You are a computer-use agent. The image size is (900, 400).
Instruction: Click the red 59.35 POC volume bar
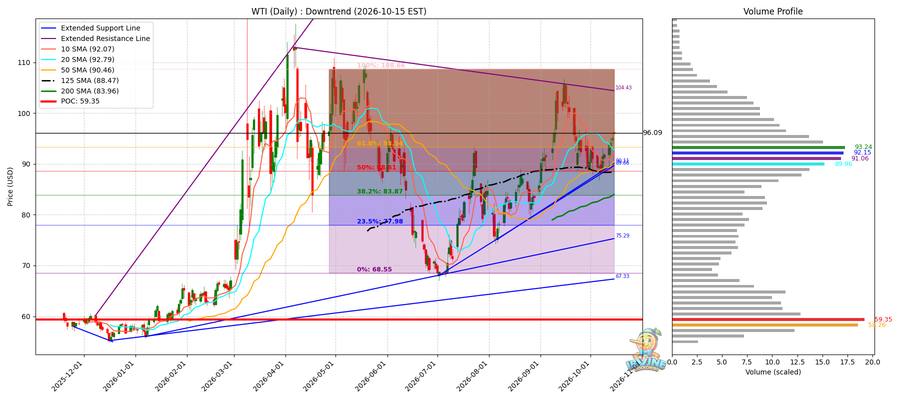click(768, 319)
